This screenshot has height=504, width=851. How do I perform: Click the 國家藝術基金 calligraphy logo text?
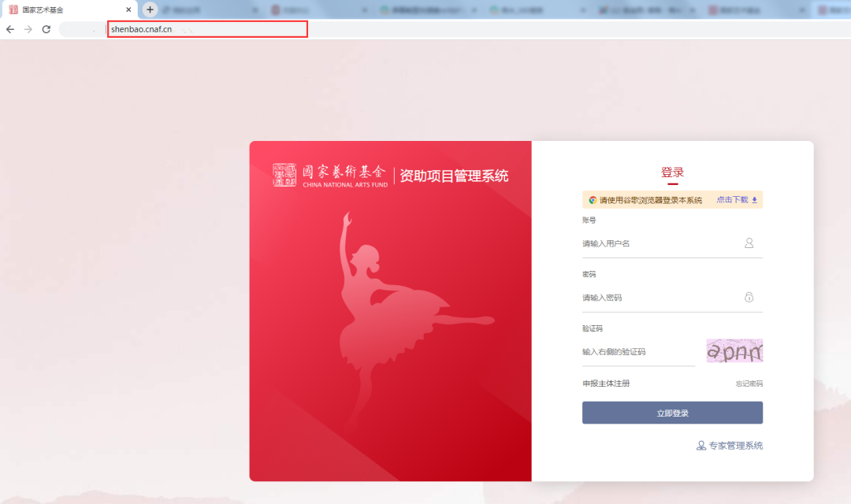tap(344, 172)
